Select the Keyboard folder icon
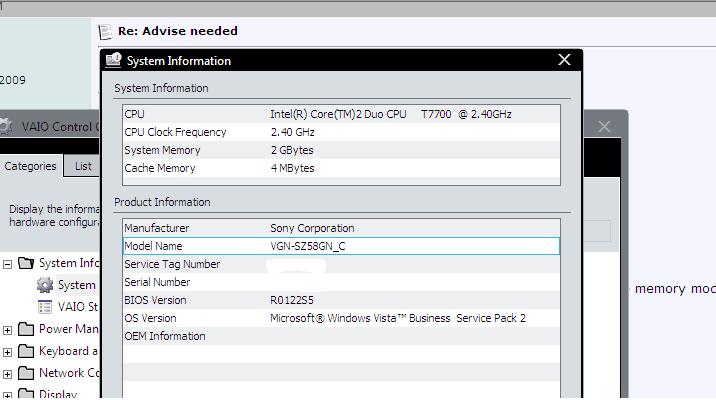The width and height of the screenshot is (716, 400). pyautogui.click(x=26, y=351)
